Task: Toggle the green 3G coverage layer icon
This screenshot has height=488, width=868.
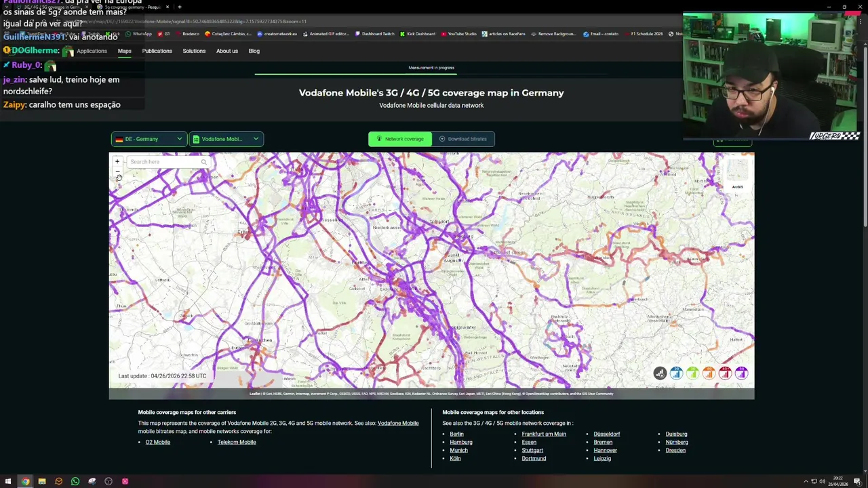Action: coord(692,373)
